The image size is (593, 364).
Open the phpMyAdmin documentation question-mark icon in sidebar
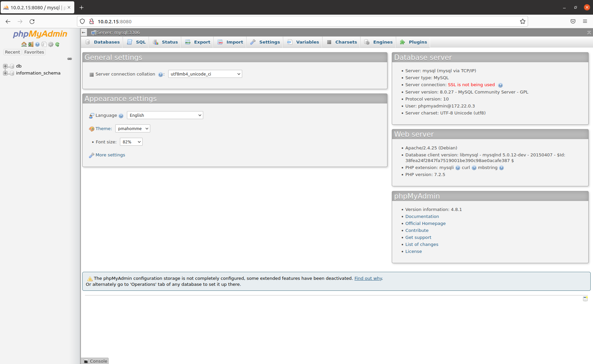point(37,44)
